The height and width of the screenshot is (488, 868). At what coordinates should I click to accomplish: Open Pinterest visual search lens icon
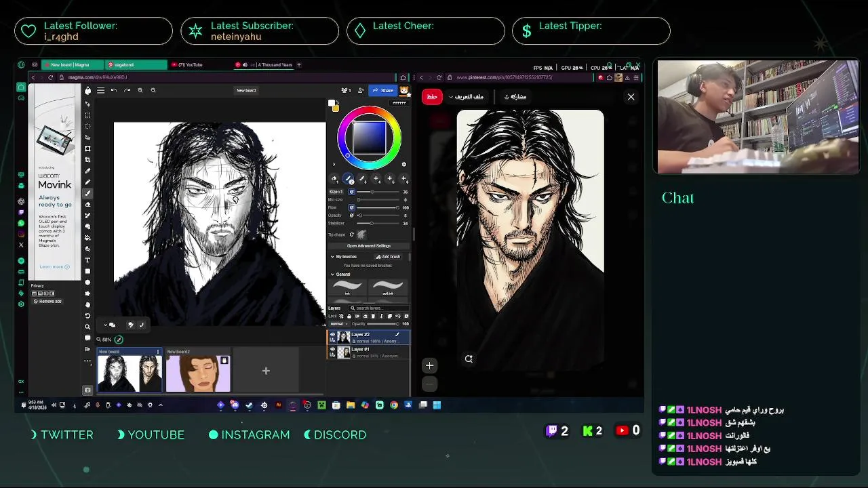(469, 359)
